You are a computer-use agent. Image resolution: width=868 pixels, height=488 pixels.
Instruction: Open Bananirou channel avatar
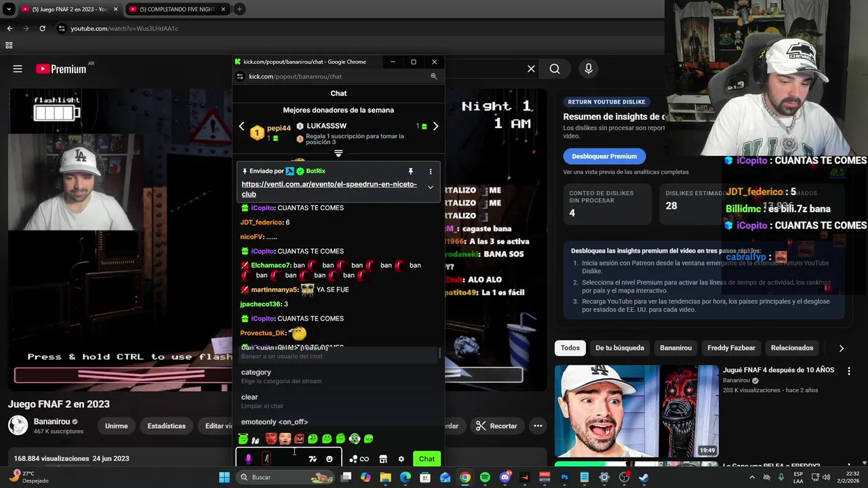[x=18, y=426]
